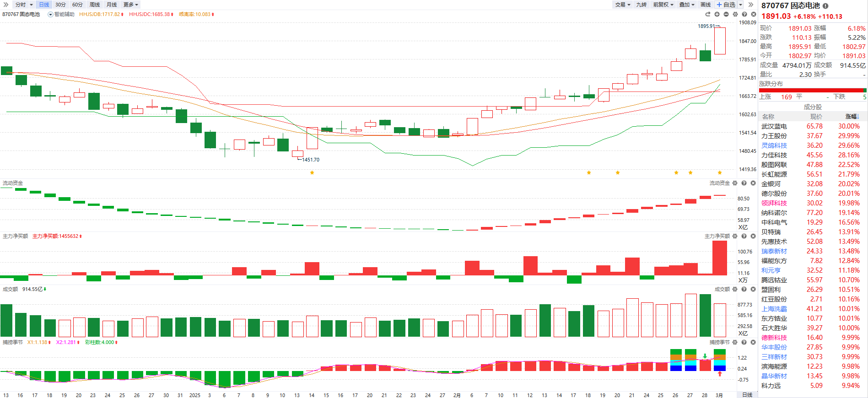Open help for 主力净买额 indicator

(x=744, y=236)
